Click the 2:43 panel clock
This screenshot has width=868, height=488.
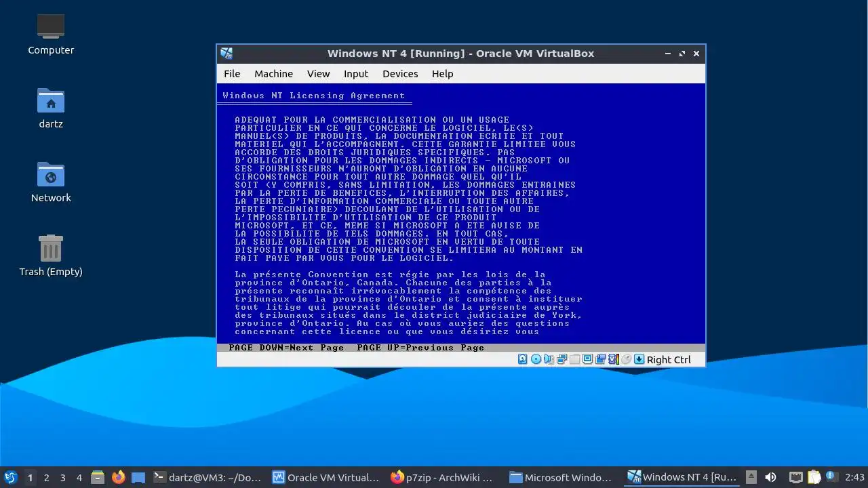click(x=854, y=477)
